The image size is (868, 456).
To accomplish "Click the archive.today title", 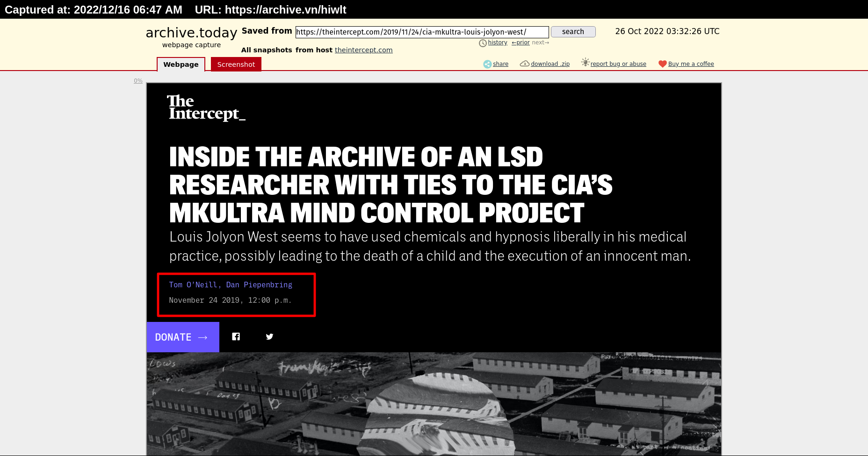I will pos(191,33).
